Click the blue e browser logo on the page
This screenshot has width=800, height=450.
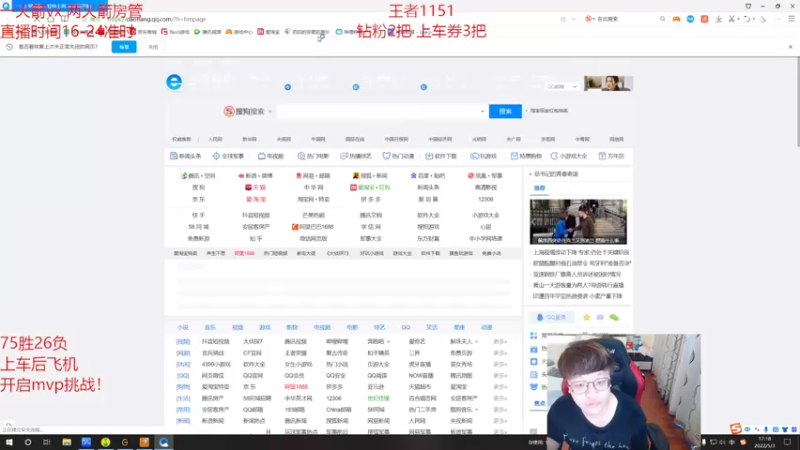pyautogui.click(x=174, y=82)
